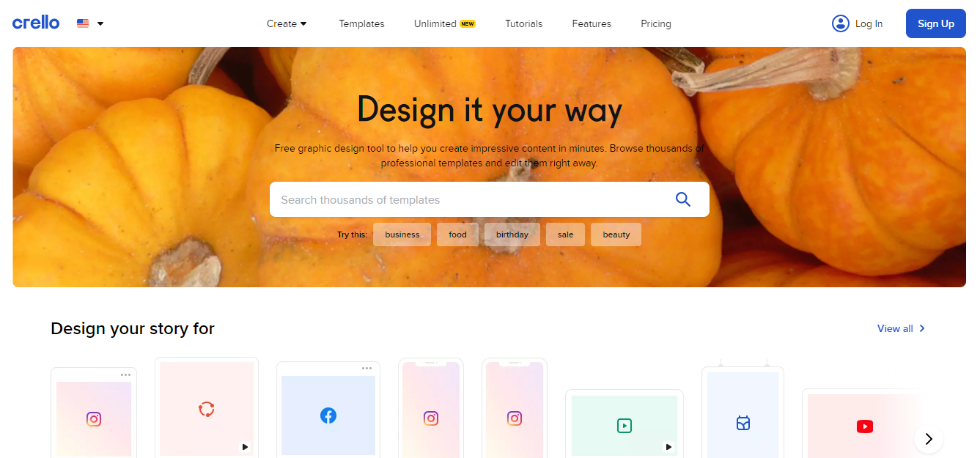Click the magnifying glass search icon
The image size is (980, 458).
683,199
